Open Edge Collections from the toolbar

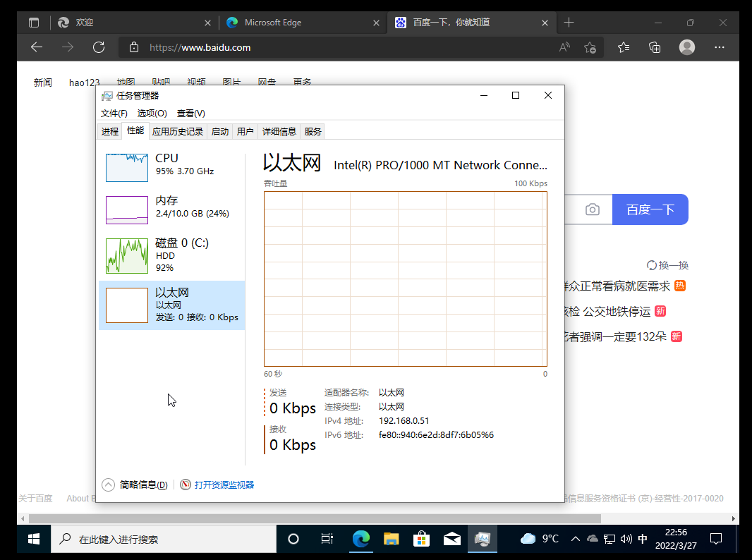point(655,47)
